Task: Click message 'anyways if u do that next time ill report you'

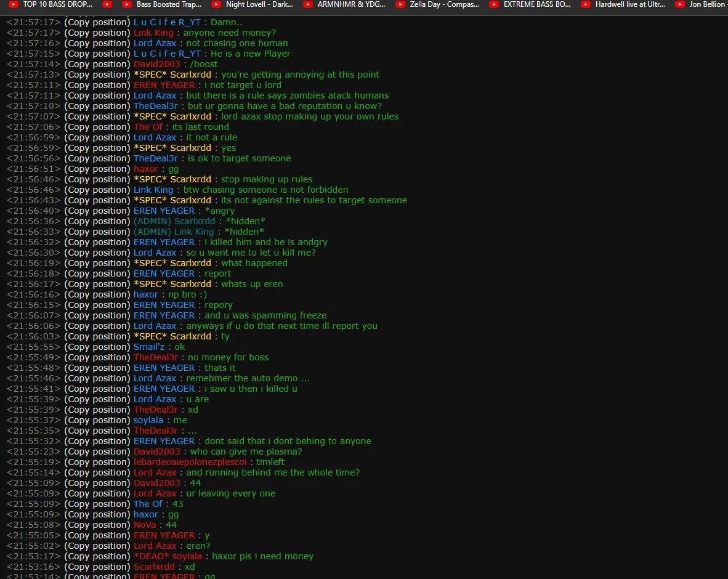Action: (x=282, y=326)
